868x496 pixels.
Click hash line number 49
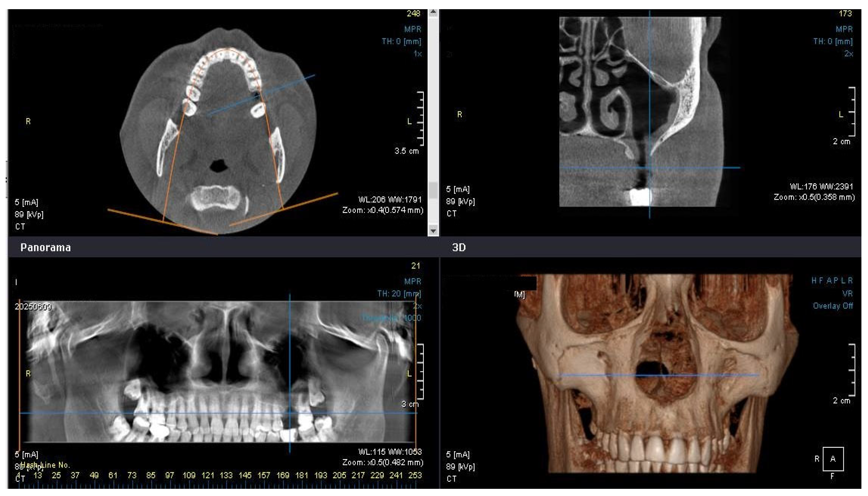(94, 475)
